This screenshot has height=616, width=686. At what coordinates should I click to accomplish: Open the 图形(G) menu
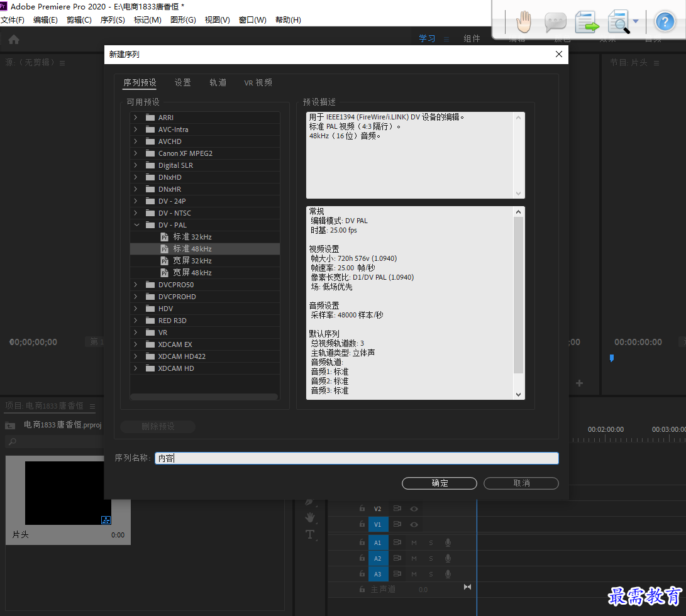point(183,19)
